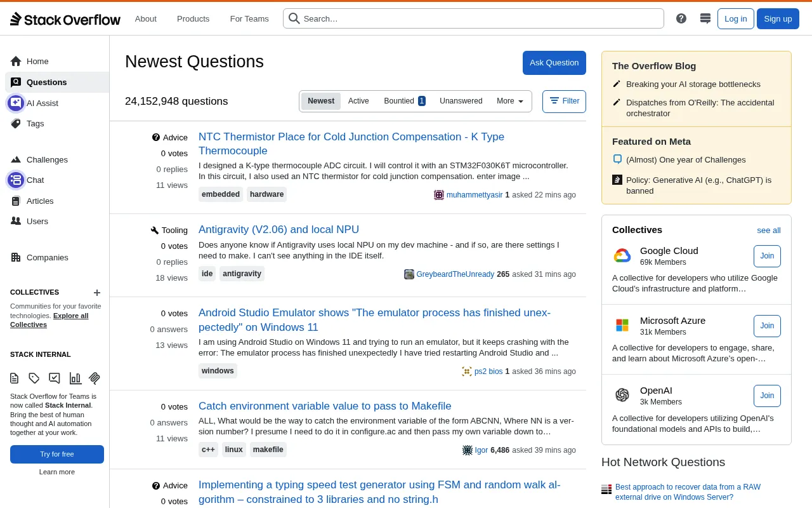The image size is (812, 508).
Task: Open Dispatches from O'Reilly blog post
Action: [x=700, y=108]
